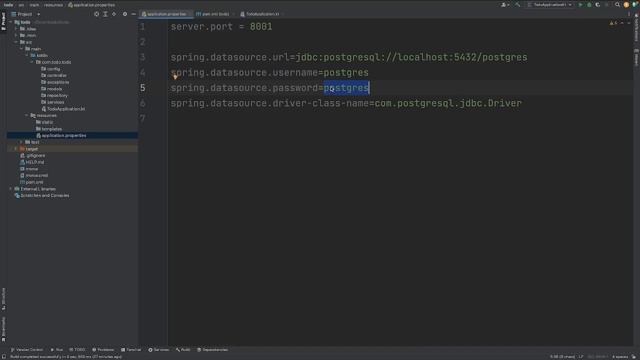Image resolution: width=640 pixels, height=360 pixels.
Task: Expand the target folder
Action: pos(16,149)
